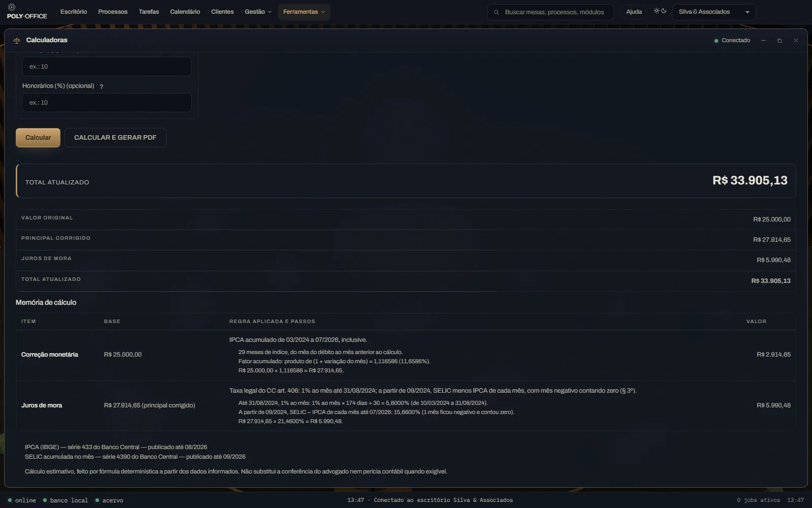
Task: Click the banco local indicator in the status bar
Action: point(65,500)
